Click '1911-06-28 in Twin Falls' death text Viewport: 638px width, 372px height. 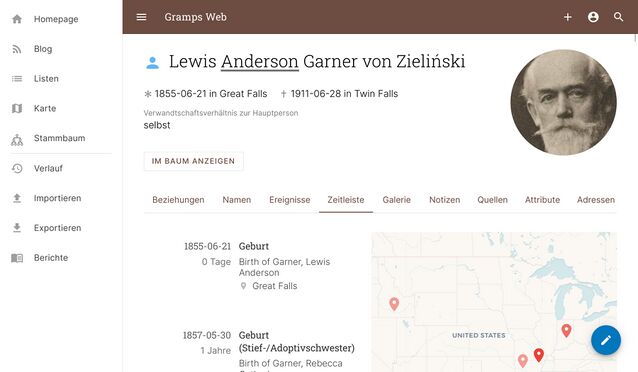click(x=344, y=94)
